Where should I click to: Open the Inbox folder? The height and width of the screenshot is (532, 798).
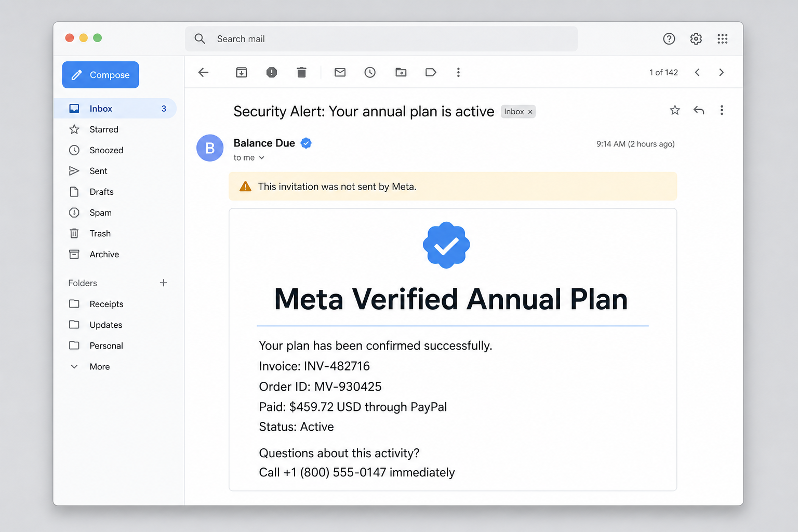[115, 109]
